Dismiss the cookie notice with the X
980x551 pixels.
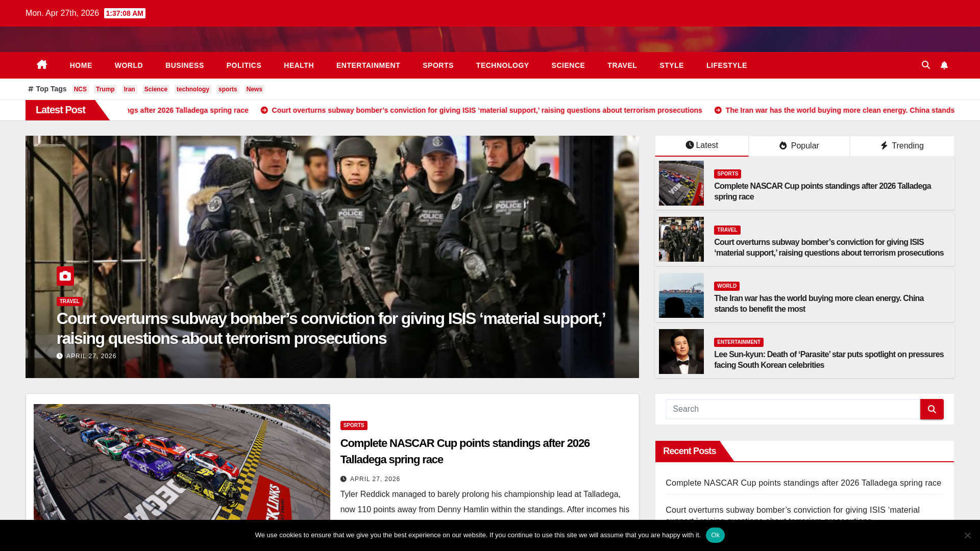pos(967,535)
